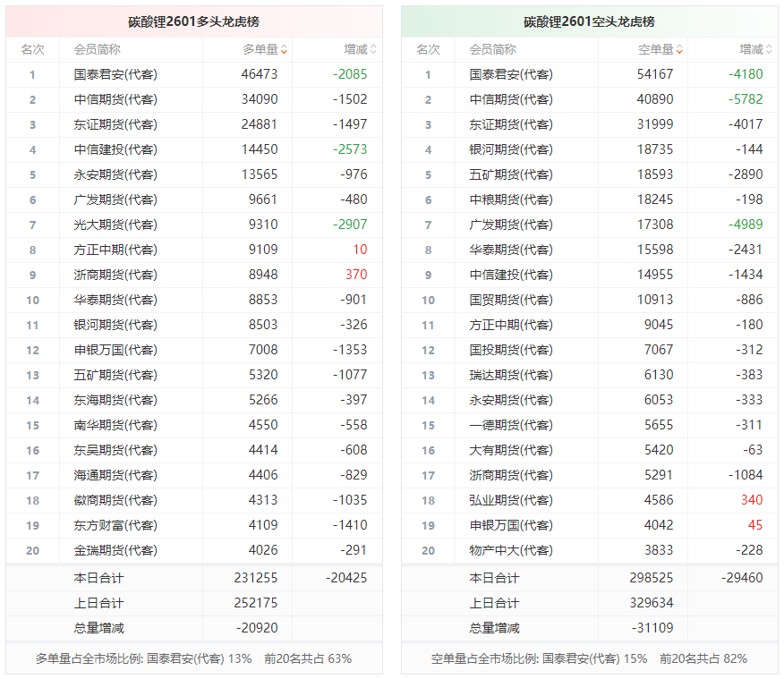Sort short table by 增减 arrows
Screen dimensions: 784x679
pyautogui.click(x=769, y=49)
